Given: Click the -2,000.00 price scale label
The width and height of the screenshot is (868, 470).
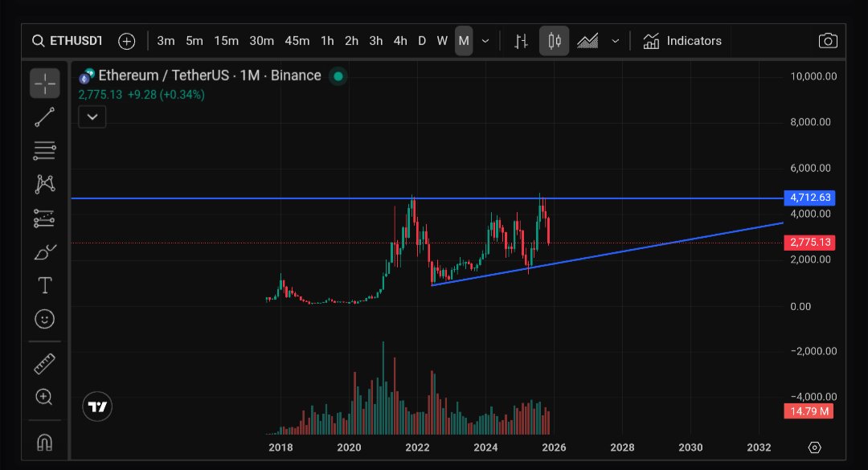Looking at the screenshot, I should click(x=813, y=351).
